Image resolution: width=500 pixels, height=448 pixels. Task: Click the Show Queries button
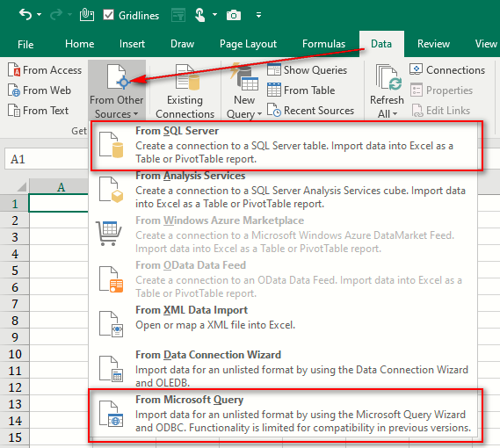click(307, 69)
